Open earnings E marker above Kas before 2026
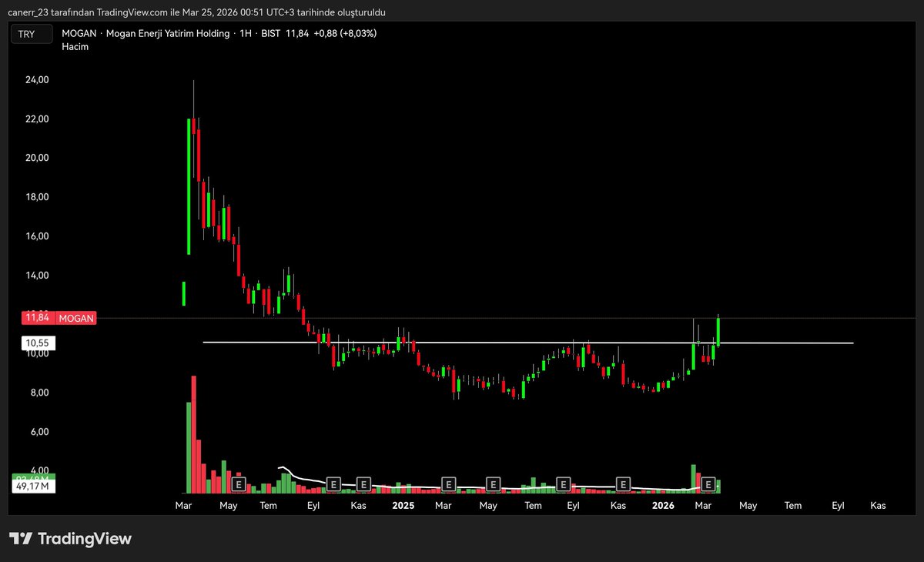Viewport: 924px width, 562px height. 624,484
